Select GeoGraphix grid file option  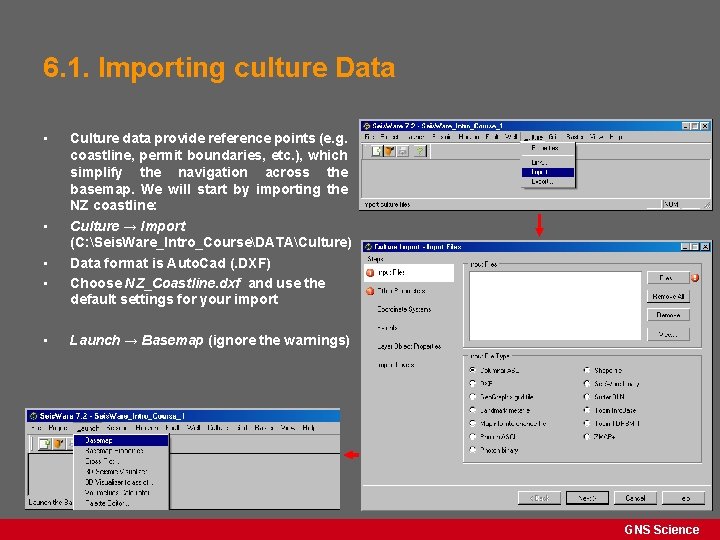pos(472,396)
